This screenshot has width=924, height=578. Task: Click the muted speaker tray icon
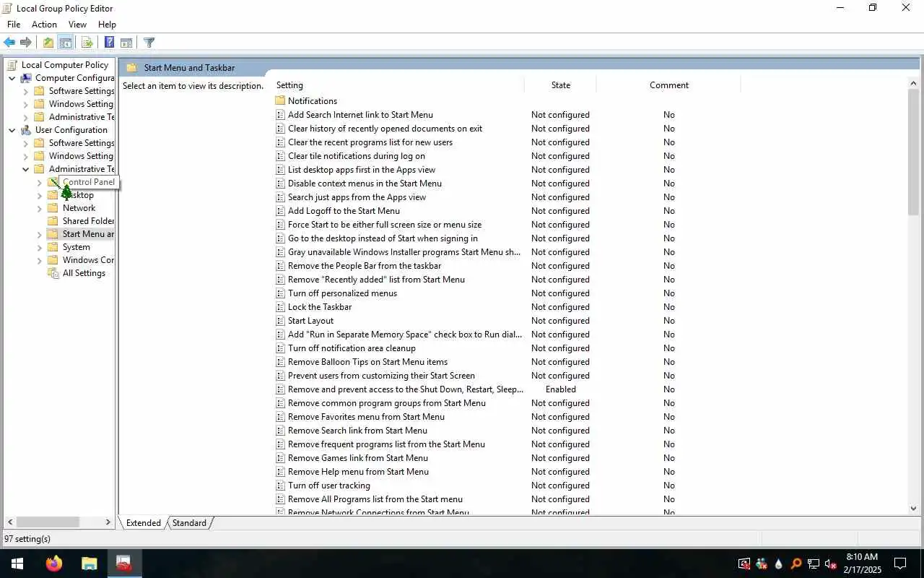tap(831, 564)
